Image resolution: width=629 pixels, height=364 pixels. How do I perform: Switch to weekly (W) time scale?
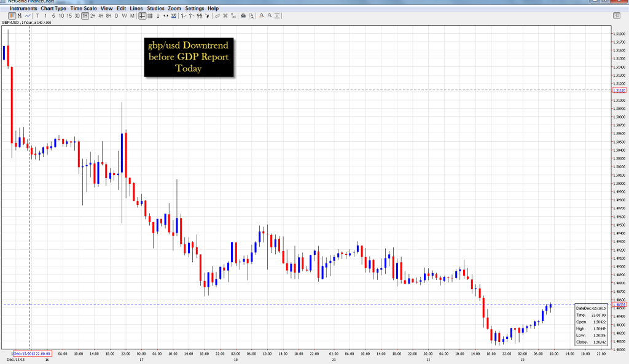pyautogui.click(x=124, y=16)
